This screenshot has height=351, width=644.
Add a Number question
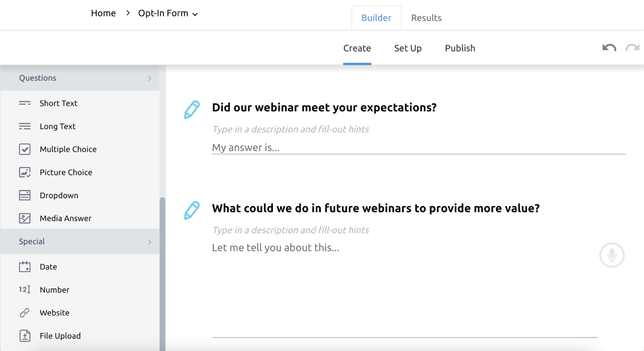tap(54, 289)
